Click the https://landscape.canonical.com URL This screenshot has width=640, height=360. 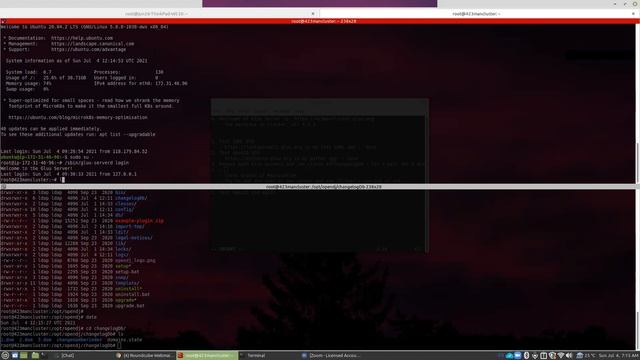[93, 44]
